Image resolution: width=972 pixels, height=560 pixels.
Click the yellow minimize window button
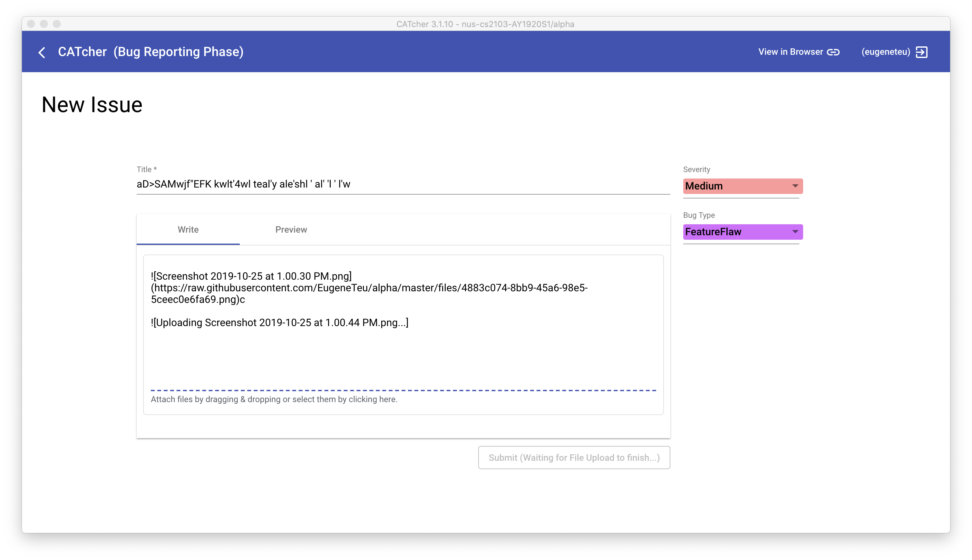[x=44, y=24]
